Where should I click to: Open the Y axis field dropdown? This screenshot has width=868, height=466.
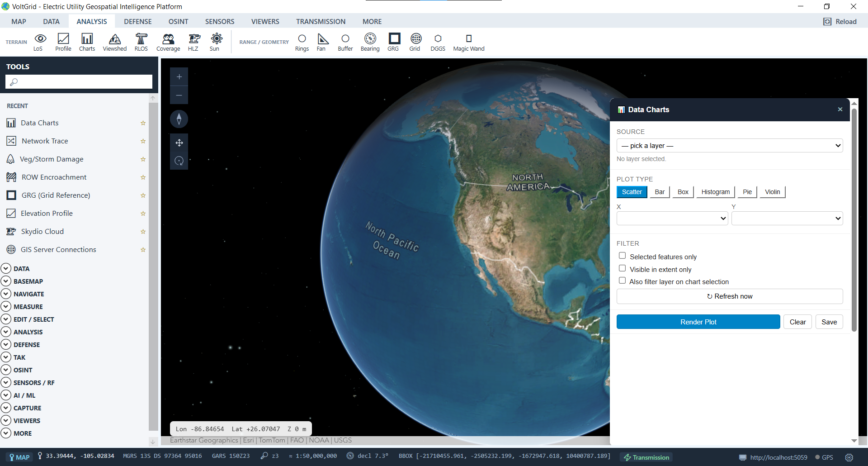tap(787, 218)
